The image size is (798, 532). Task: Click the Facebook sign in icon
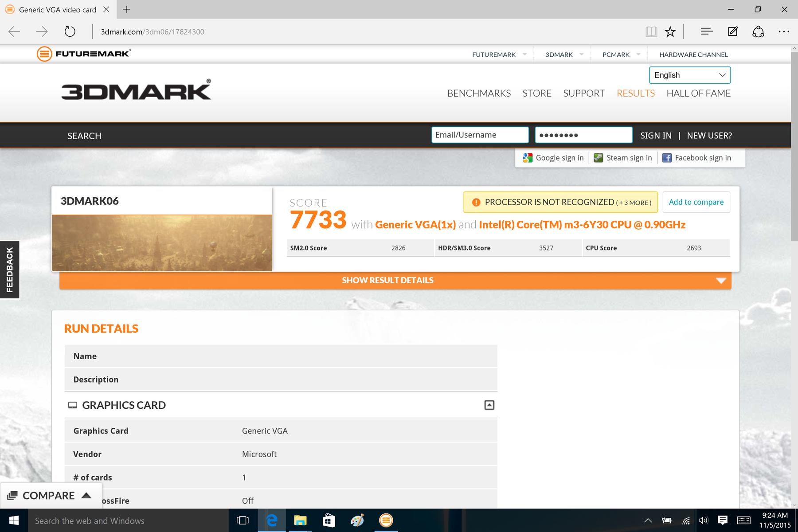[x=667, y=158]
